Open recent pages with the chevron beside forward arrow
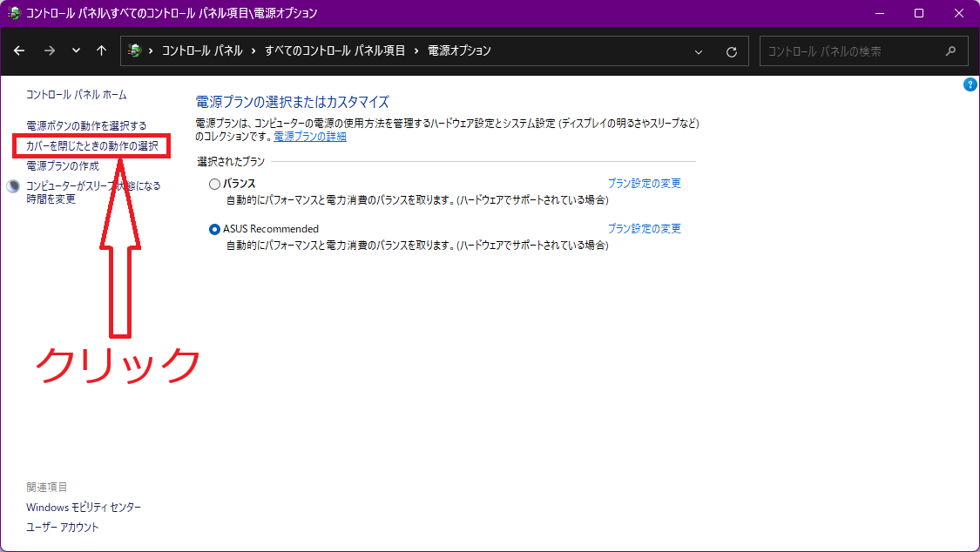The image size is (980, 552). coord(74,50)
